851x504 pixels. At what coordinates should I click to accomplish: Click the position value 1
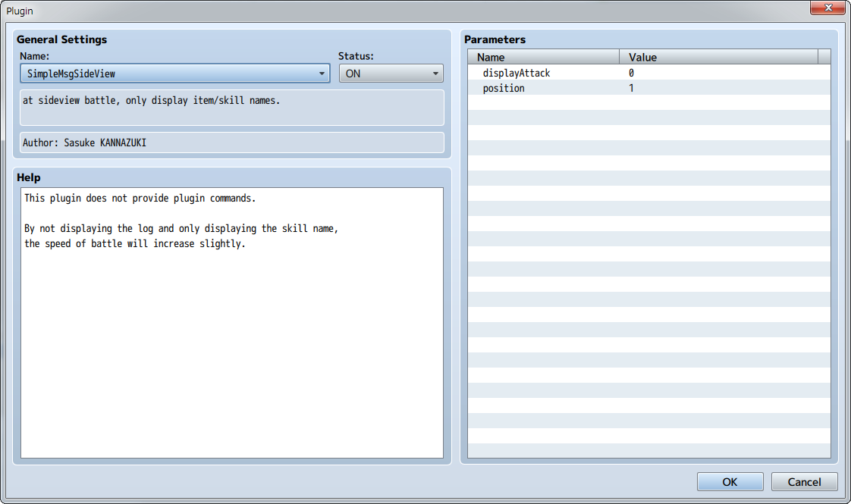click(631, 88)
